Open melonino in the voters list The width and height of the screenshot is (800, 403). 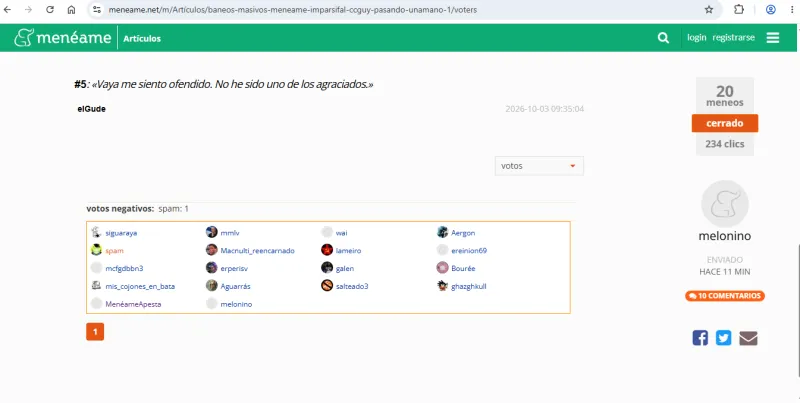pos(236,305)
